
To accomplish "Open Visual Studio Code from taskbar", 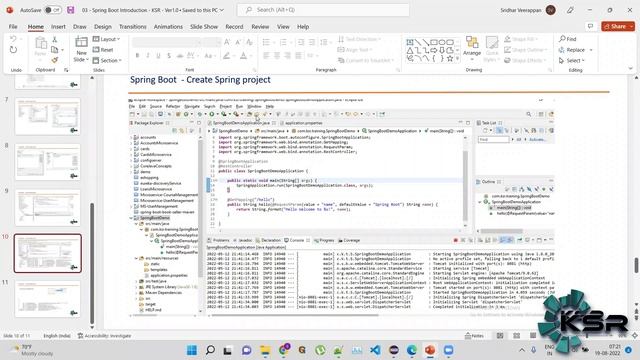I will coord(375,350).
